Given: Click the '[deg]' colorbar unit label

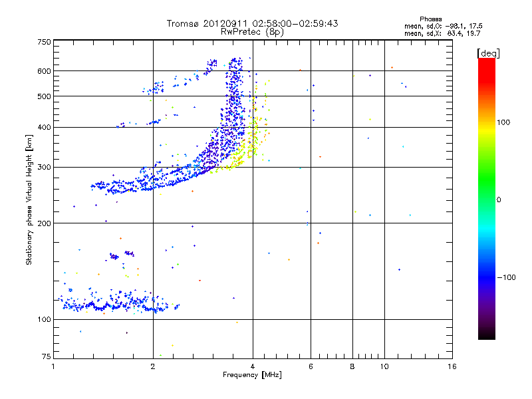Looking at the screenshot, I should tap(488, 53).
